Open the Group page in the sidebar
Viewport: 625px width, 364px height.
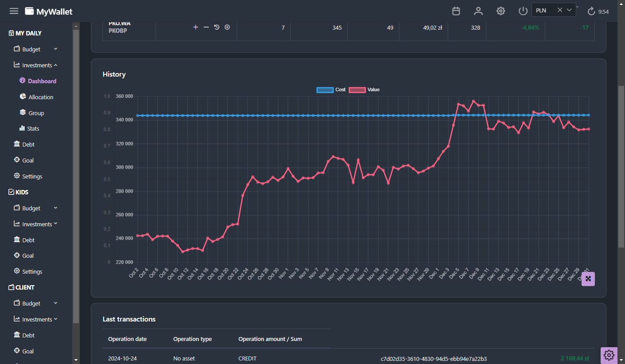click(32, 113)
